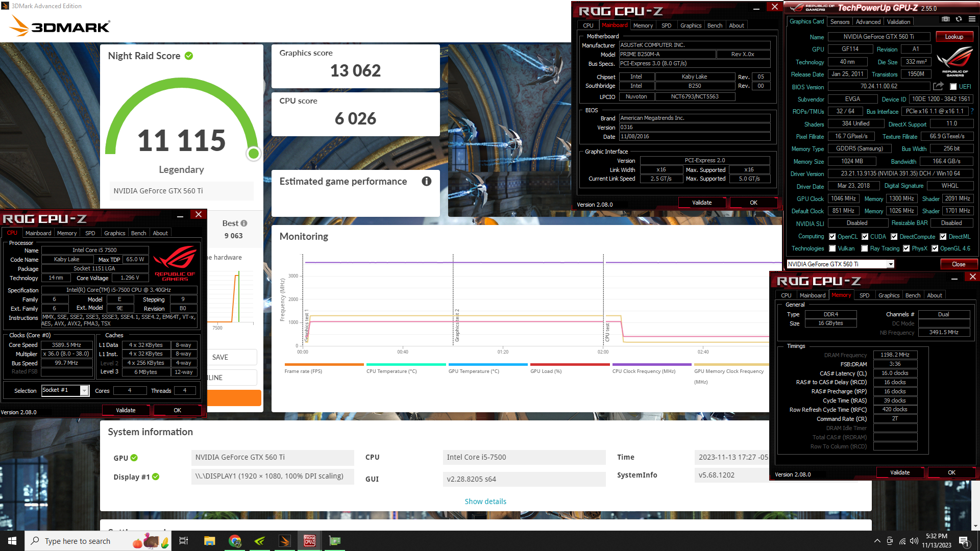Toggle the Ray Tracing checkbox
The width and height of the screenshot is (980, 551).
click(x=865, y=248)
